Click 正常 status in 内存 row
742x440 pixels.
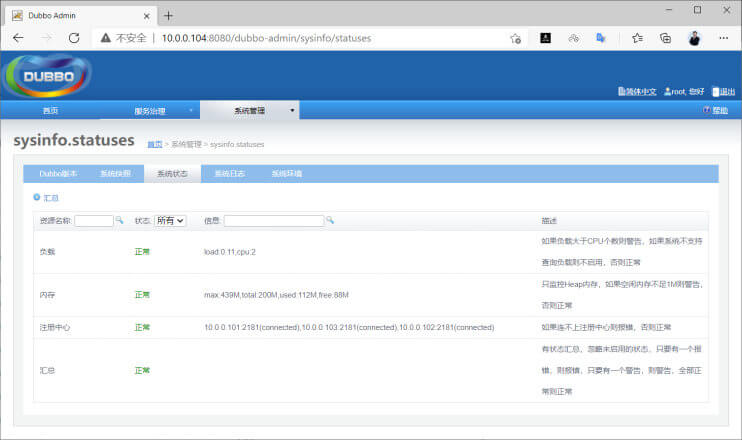tap(142, 295)
